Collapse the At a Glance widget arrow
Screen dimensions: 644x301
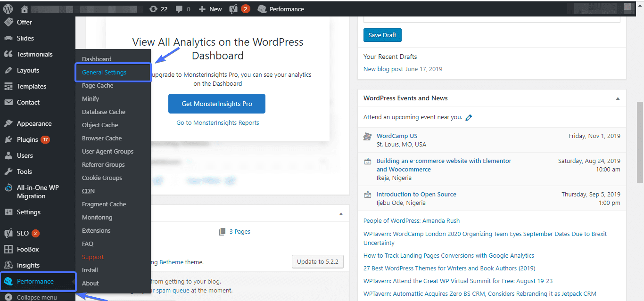[x=341, y=214]
